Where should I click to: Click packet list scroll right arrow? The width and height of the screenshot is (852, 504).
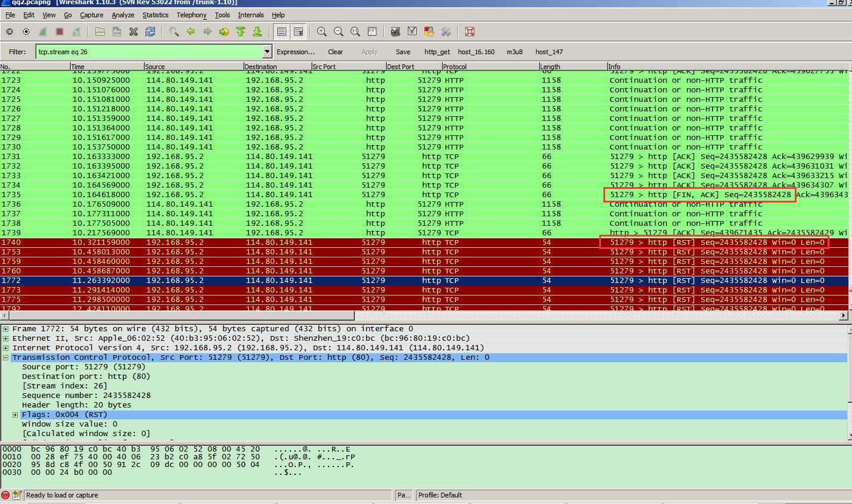click(843, 316)
